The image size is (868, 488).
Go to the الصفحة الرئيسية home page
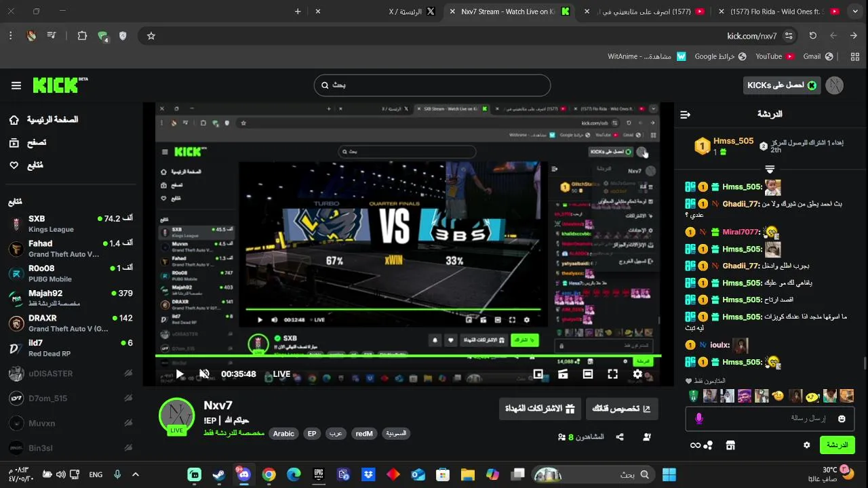click(x=43, y=120)
